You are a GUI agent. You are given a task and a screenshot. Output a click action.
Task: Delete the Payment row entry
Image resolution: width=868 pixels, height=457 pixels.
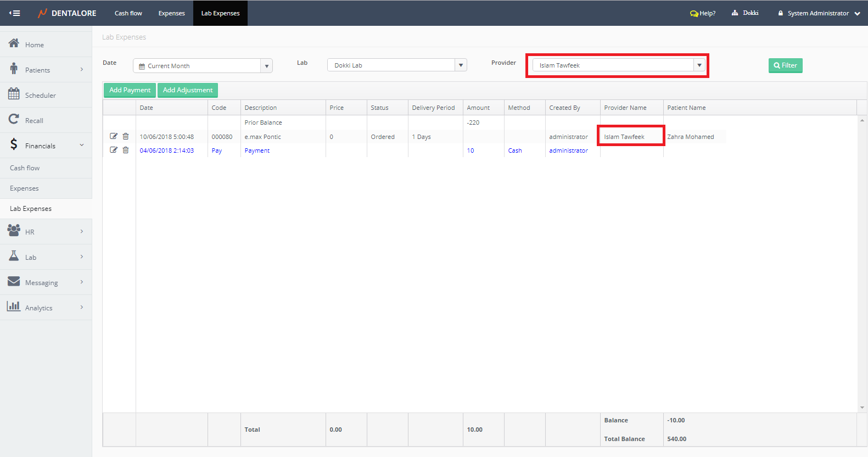click(126, 150)
